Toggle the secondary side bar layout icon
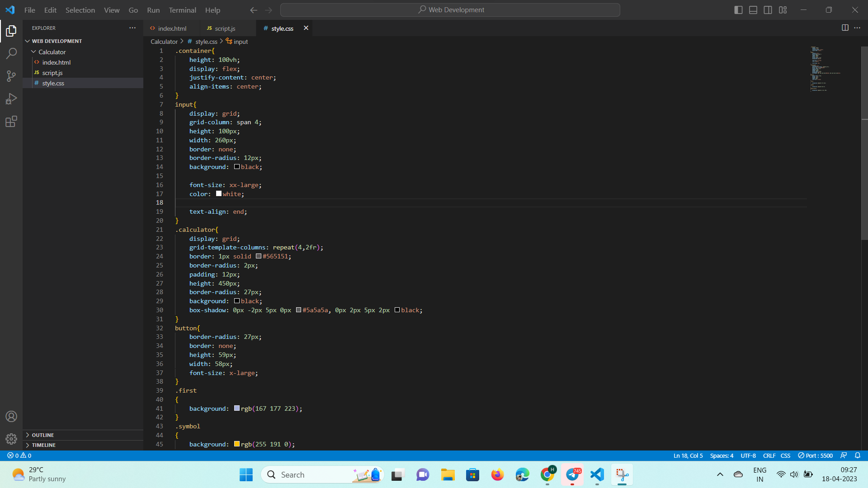This screenshot has width=868, height=488. pyautogui.click(x=768, y=10)
